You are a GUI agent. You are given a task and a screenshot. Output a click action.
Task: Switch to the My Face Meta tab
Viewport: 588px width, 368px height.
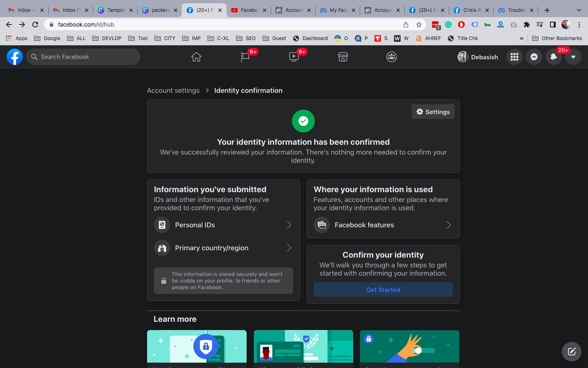click(338, 10)
